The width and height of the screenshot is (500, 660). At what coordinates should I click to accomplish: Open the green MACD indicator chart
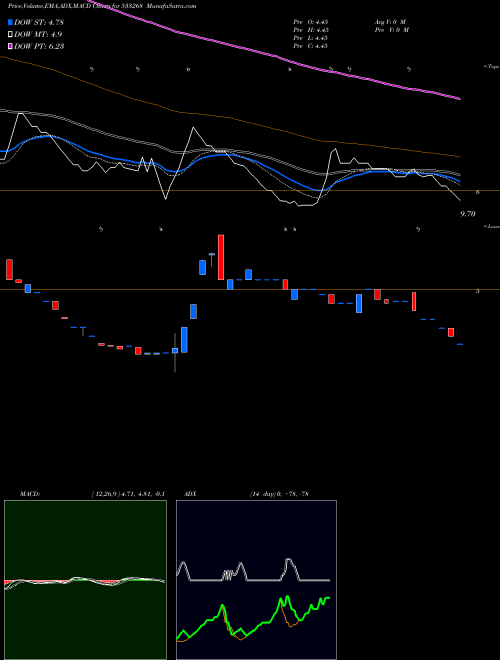pyautogui.click(x=85, y=580)
